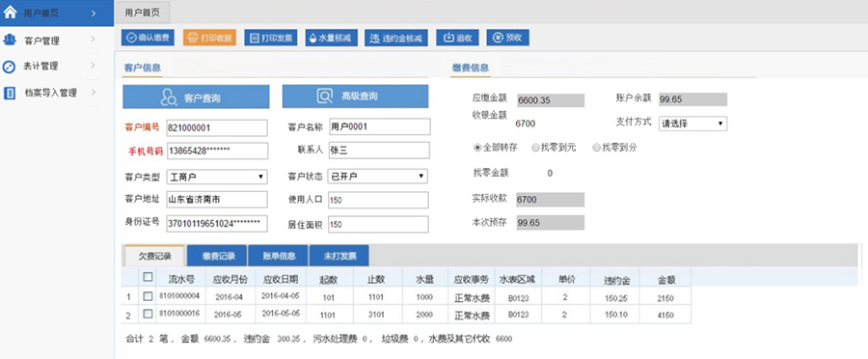Viewport: 868px width, 359px height.
Task: Choose the 找零到元 radio button
Action: [535, 148]
